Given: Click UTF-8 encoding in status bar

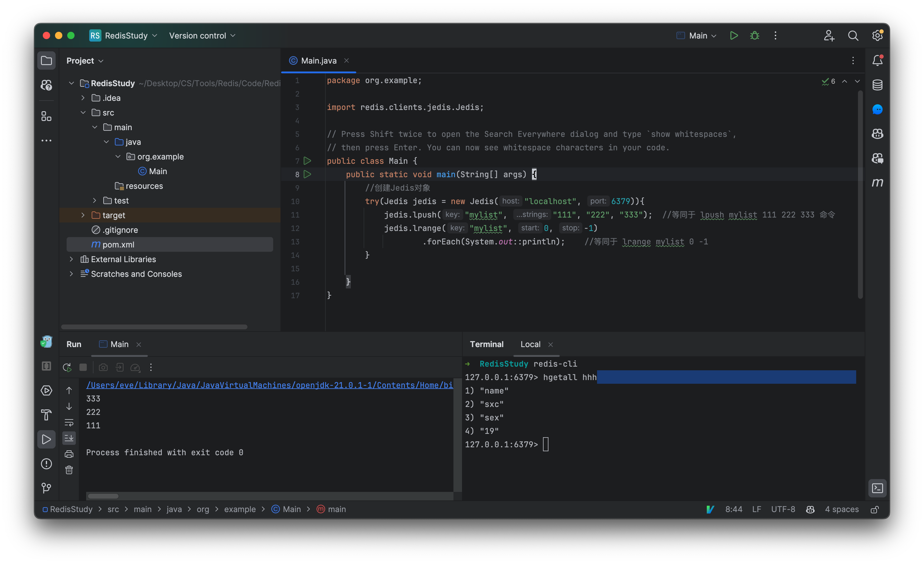Looking at the screenshot, I should click(783, 509).
